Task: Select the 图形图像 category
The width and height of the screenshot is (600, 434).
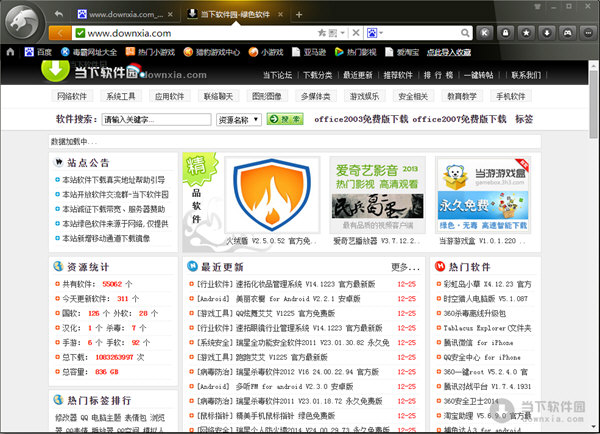Action: coord(267,96)
